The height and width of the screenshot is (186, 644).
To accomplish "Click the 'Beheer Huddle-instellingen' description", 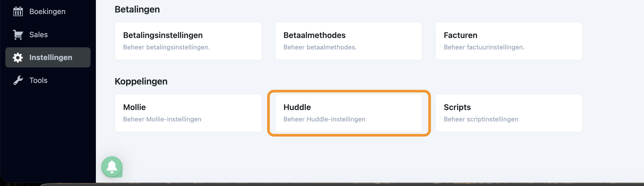I will [x=324, y=119].
